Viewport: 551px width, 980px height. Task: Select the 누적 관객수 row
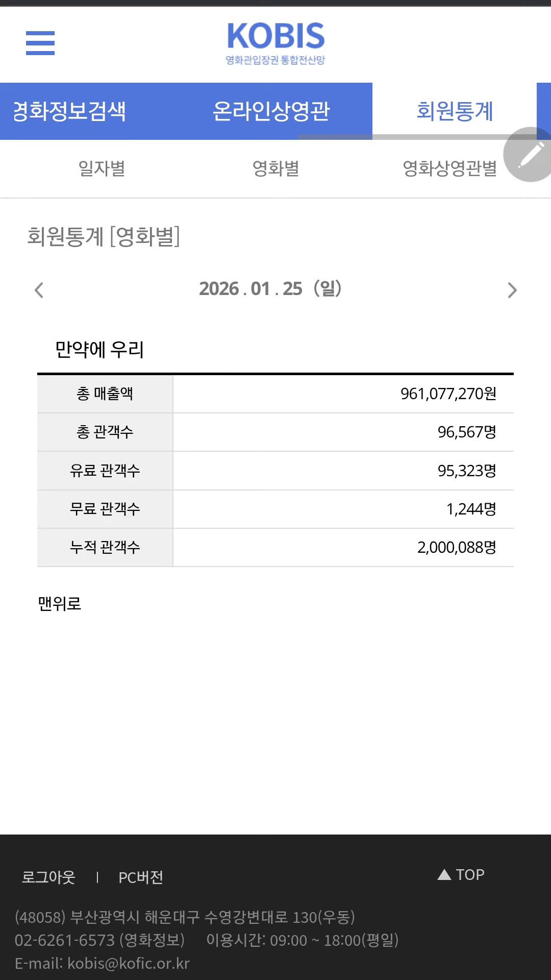(275, 548)
